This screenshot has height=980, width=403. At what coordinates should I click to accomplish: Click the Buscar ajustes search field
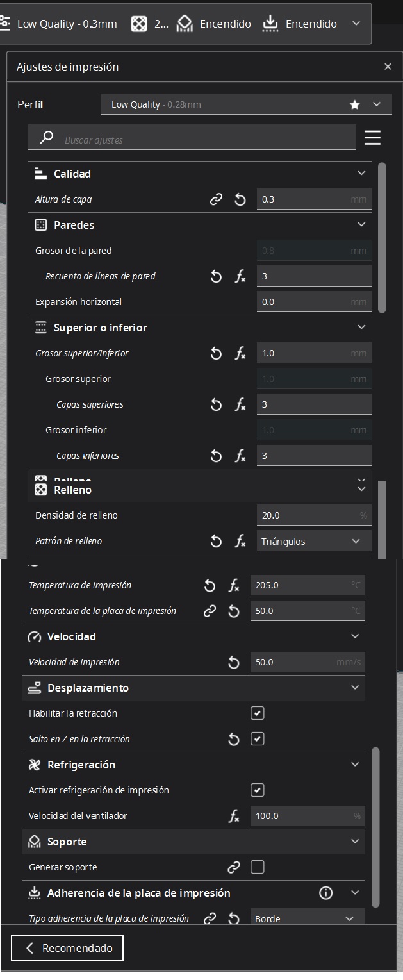205,139
